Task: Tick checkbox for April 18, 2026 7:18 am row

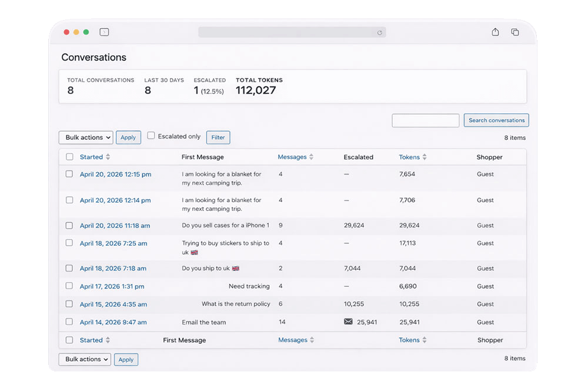Action: coord(69,269)
